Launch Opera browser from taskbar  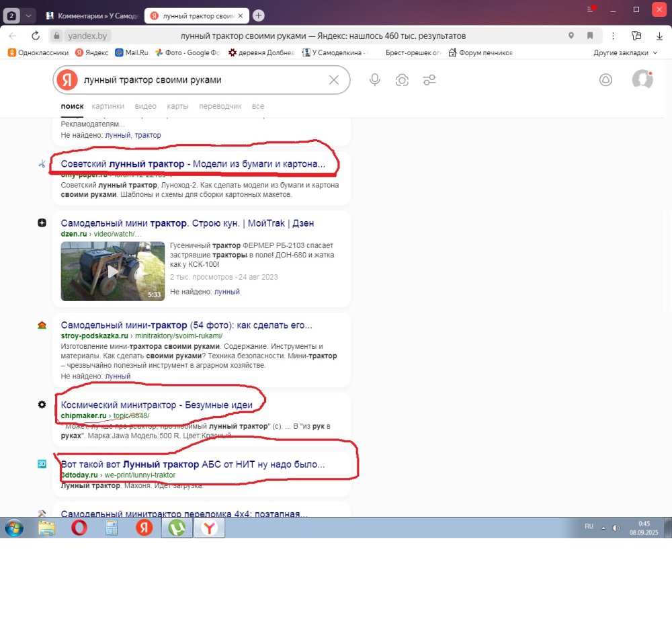point(79,528)
